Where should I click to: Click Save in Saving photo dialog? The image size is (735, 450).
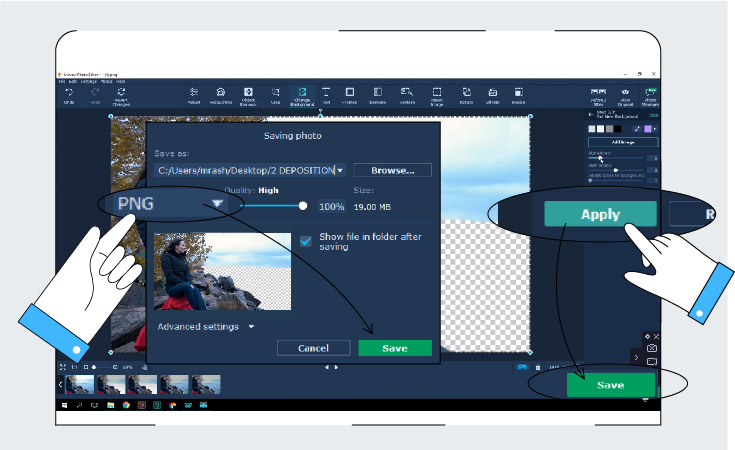(x=395, y=348)
